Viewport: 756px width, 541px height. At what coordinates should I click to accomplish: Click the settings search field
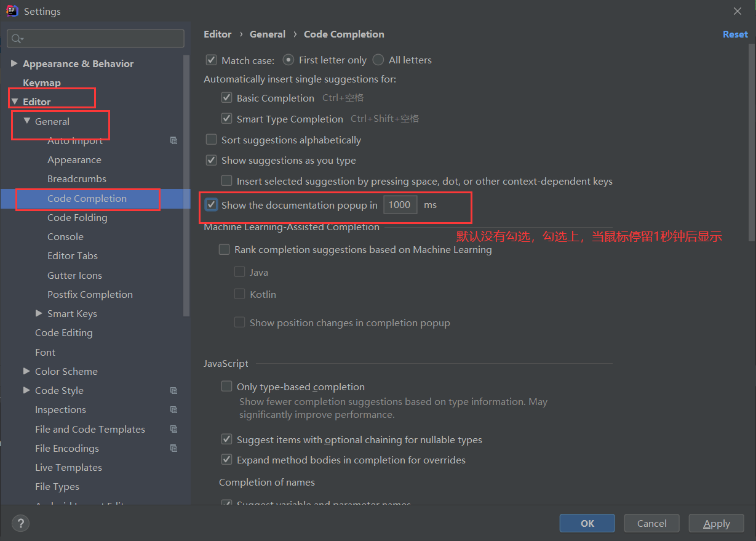[x=95, y=39]
